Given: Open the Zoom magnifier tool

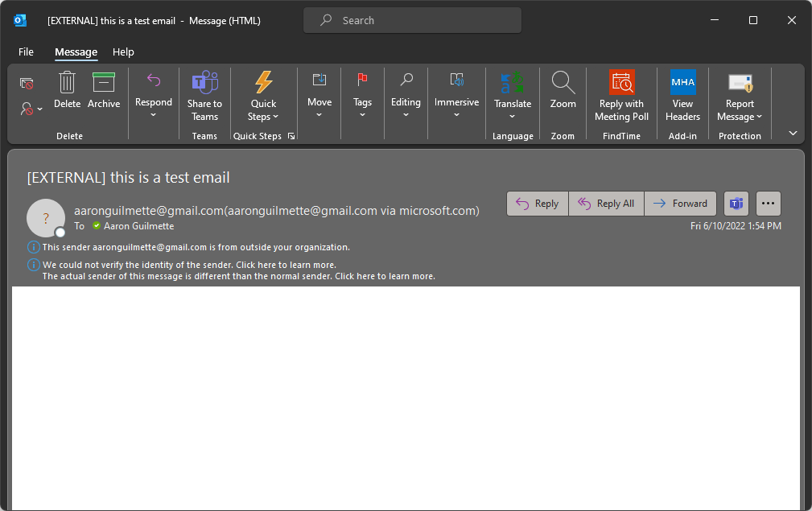Looking at the screenshot, I should (x=563, y=83).
